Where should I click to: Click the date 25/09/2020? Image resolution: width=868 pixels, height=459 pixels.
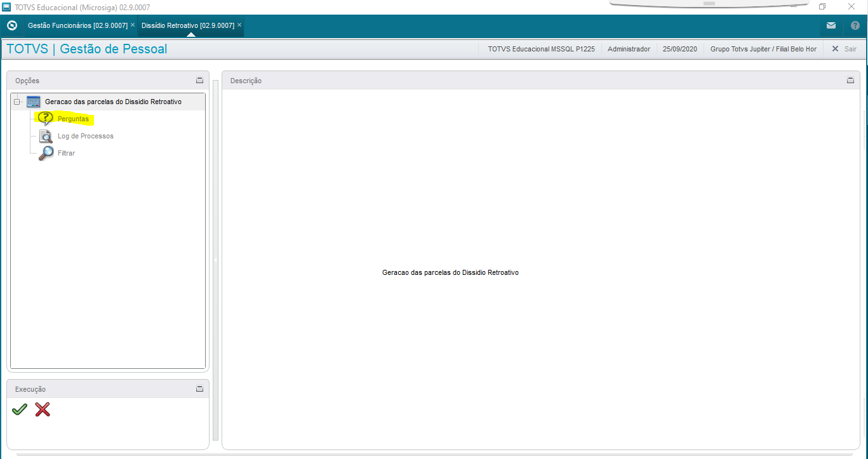click(x=680, y=49)
